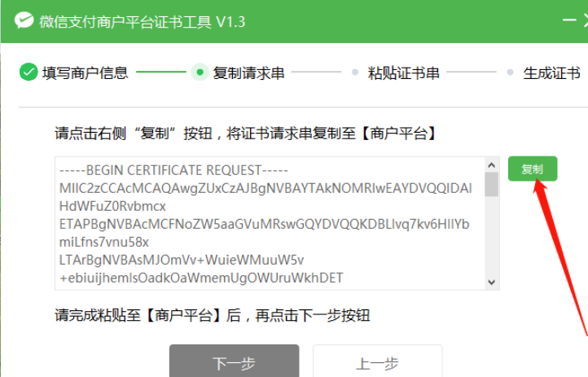Image resolution: width=588 pixels, height=377 pixels.
Task: Click the BEGIN CERTIFICATE REQUEST line
Action: click(x=173, y=170)
